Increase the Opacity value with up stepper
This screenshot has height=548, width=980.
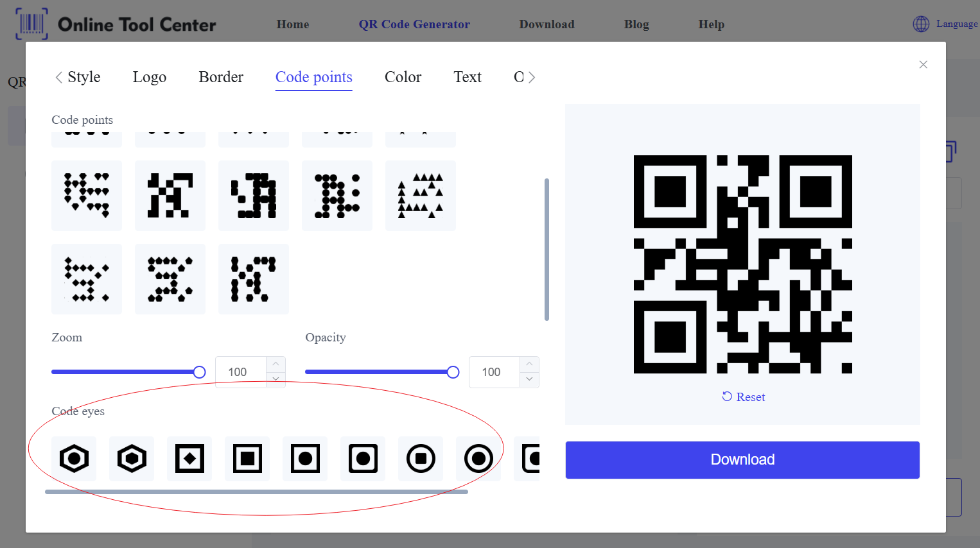pyautogui.click(x=529, y=364)
